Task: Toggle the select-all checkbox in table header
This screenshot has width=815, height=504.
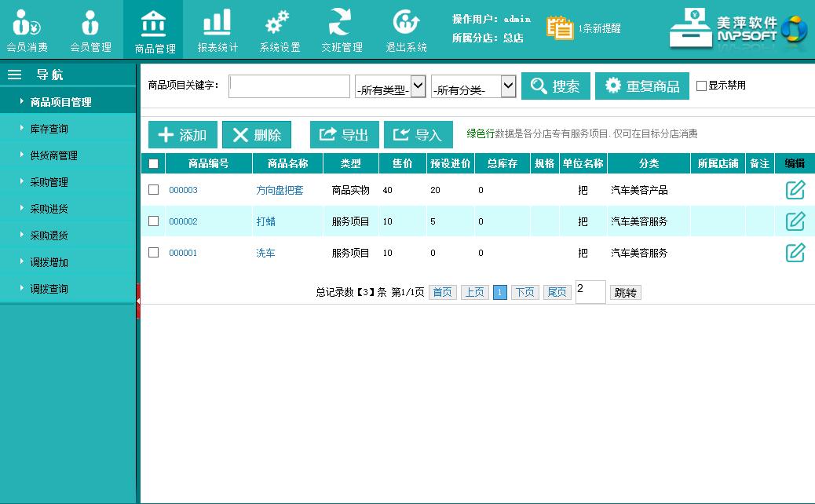Action: tap(153, 163)
